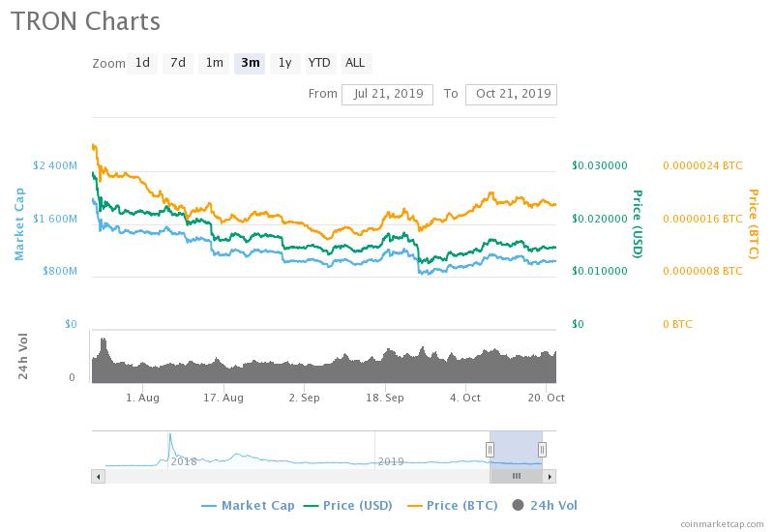Toggle Market Cap series in legend
The height and width of the screenshot is (532, 774).
point(249,505)
